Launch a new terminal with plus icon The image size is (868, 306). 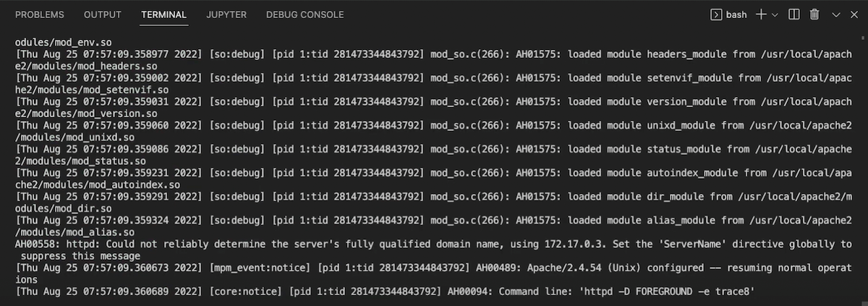tap(761, 14)
